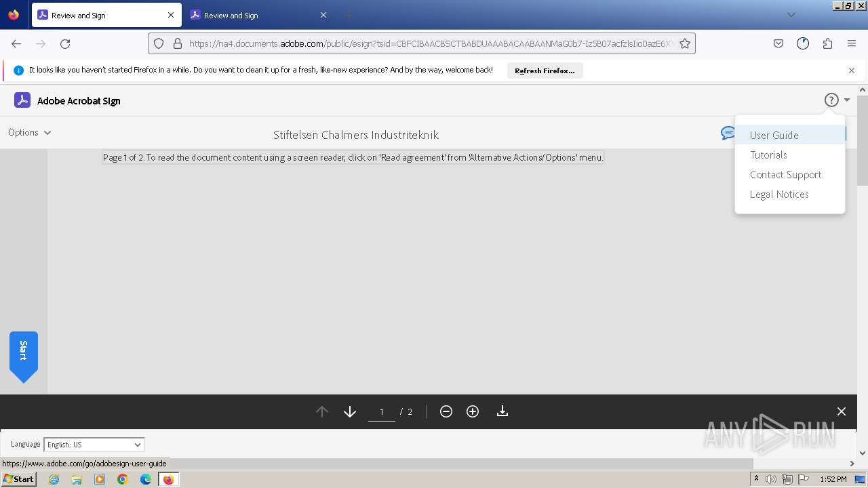Click the tracking protection shield icon
The width and height of the screenshot is (868, 488).
[159, 43]
